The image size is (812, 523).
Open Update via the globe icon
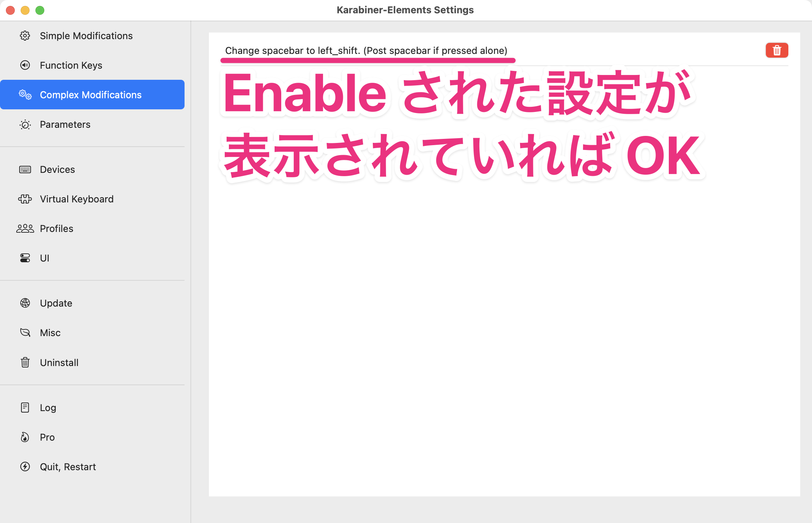click(25, 303)
